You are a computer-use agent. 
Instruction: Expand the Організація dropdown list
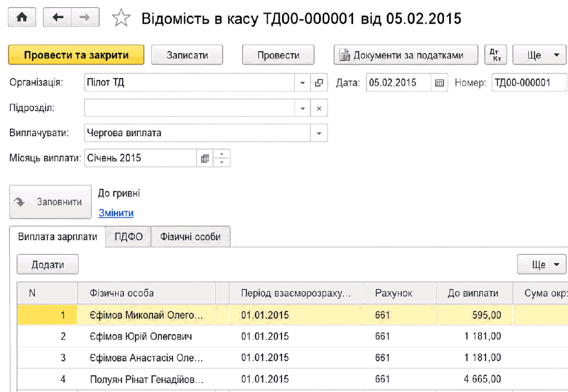tap(302, 83)
